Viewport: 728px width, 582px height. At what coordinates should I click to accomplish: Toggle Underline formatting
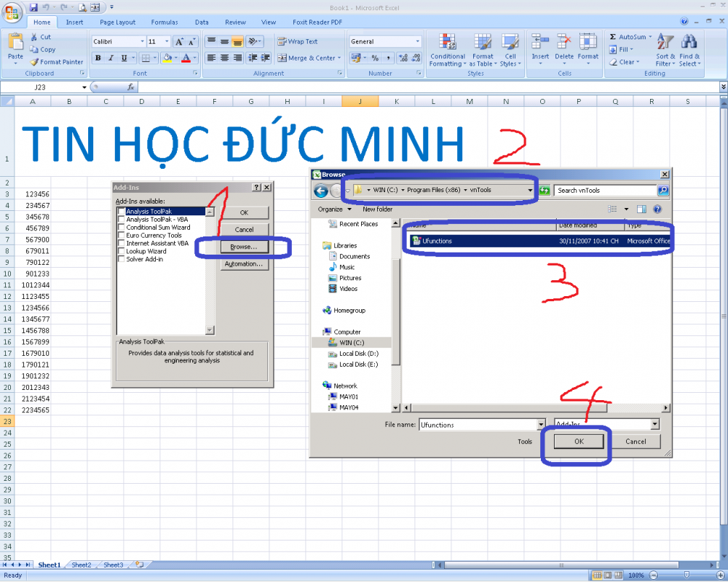124,58
